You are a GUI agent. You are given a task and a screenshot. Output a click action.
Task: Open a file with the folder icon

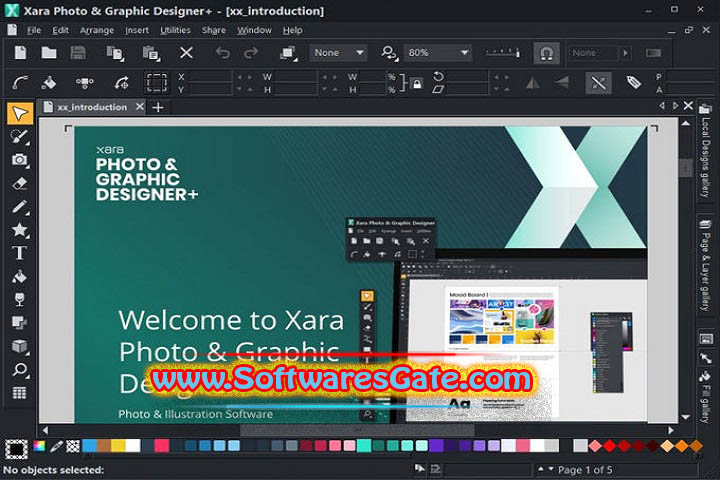[x=49, y=53]
